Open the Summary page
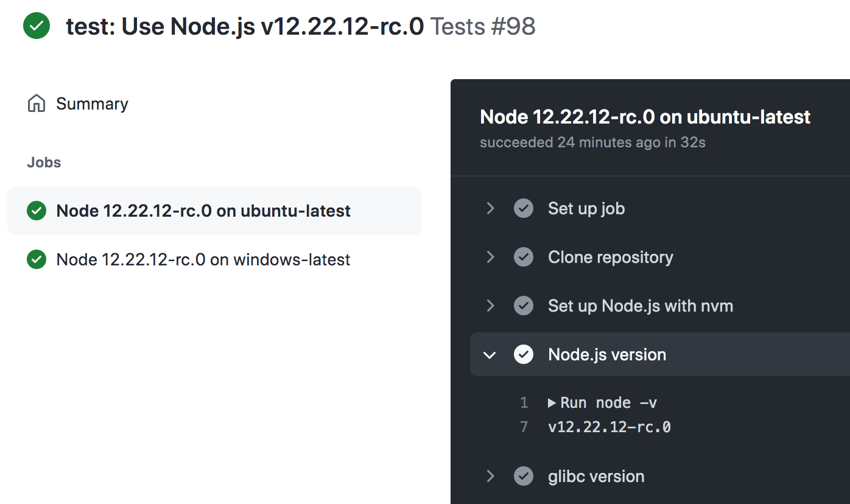This screenshot has height=504, width=850. point(92,103)
